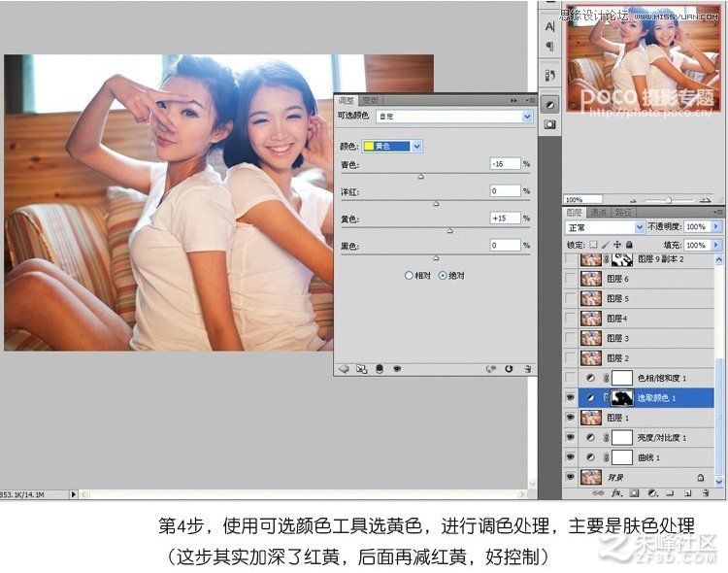Select the 图层 3 layer
Viewport: 728px width, 573px height.
click(646, 338)
